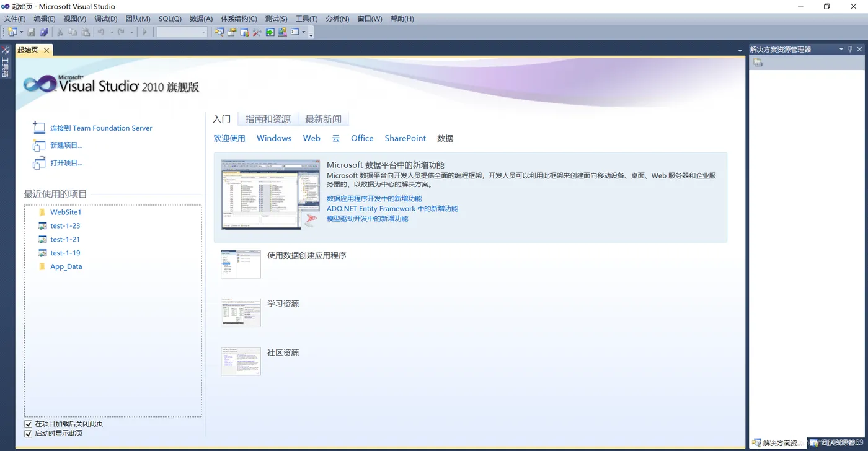Open recent project test-1-23
868x451 pixels.
tap(65, 226)
